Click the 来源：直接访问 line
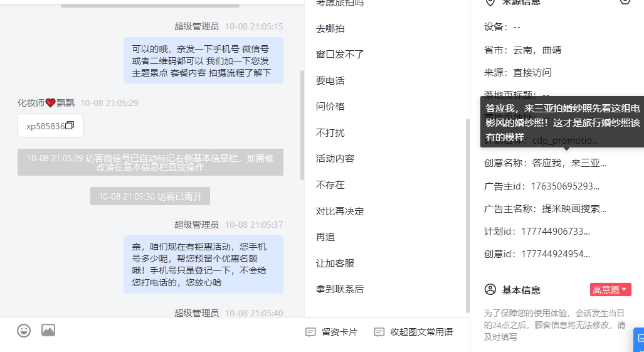 point(517,73)
